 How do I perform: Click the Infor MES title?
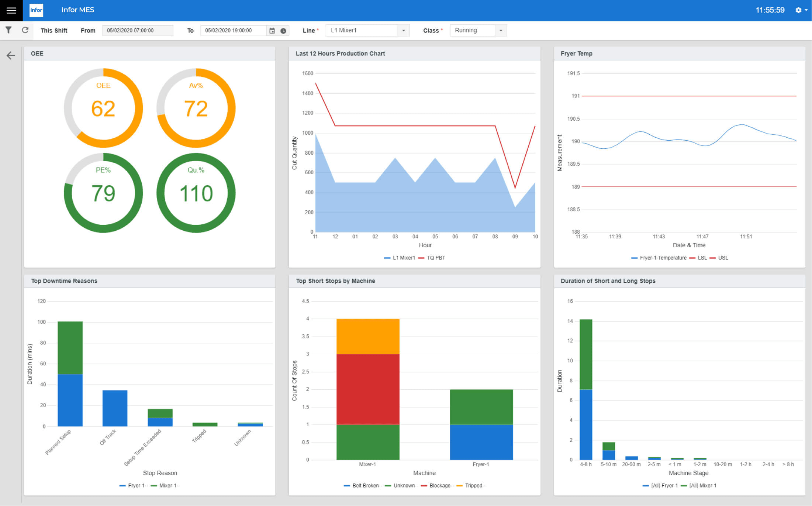[x=77, y=10]
